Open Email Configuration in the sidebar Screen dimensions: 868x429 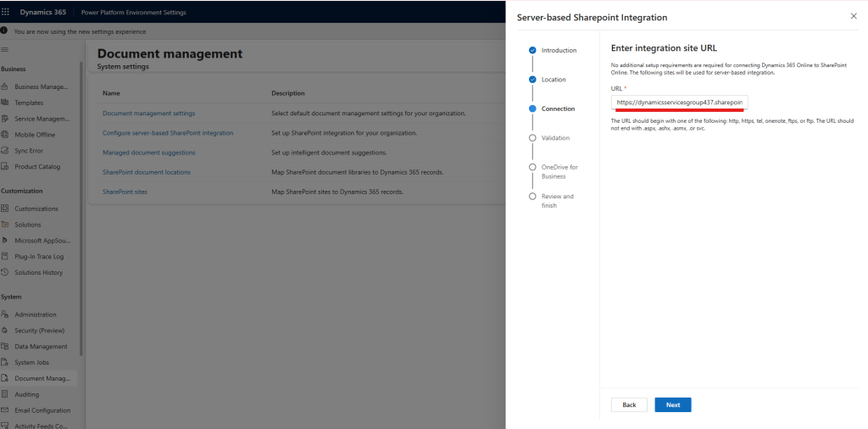tap(42, 410)
